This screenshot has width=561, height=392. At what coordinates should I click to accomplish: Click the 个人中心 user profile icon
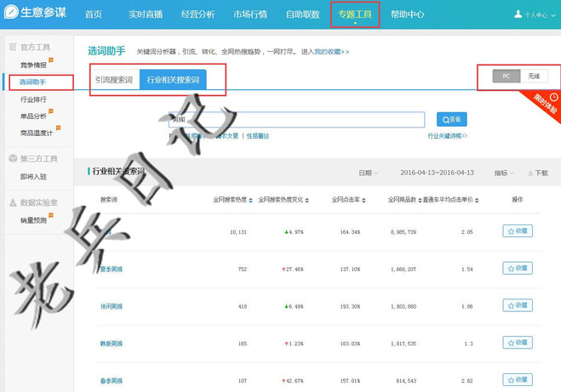coord(518,14)
